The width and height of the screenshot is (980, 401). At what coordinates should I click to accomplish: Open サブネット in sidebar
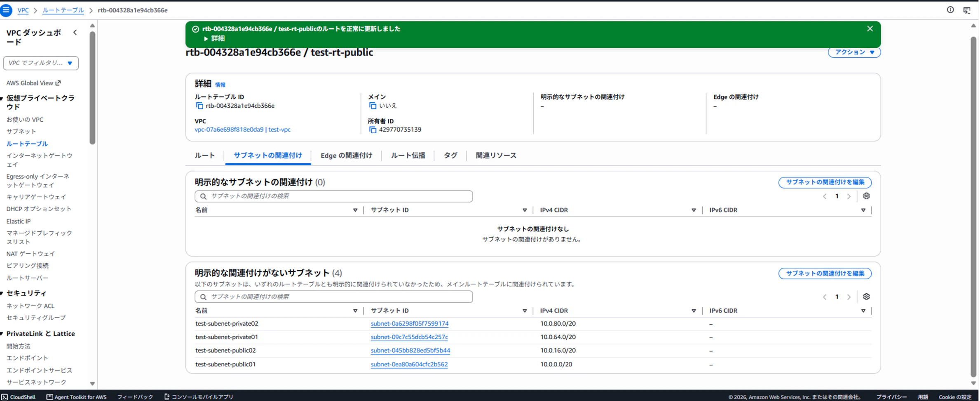(x=21, y=132)
